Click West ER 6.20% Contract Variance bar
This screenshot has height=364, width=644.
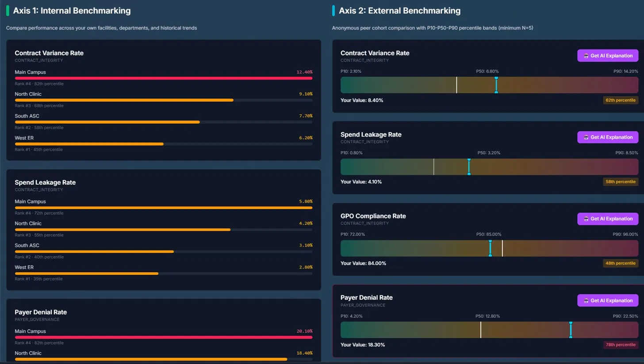tap(164, 144)
